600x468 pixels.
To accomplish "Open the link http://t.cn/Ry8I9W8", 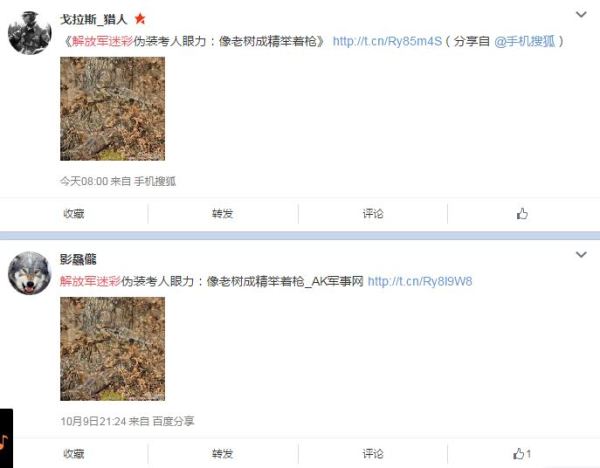I will [420, 281].
